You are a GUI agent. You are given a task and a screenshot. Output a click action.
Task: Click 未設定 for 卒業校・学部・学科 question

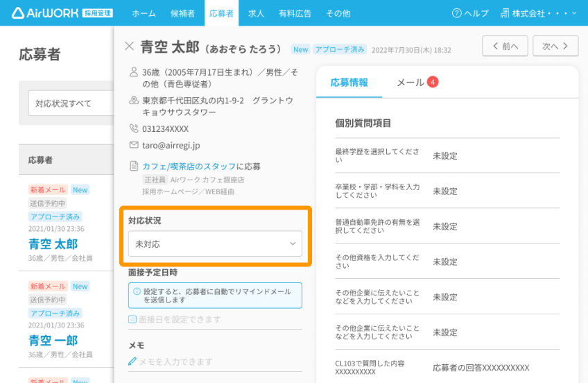pyautogui.click(x=445, y=191)
